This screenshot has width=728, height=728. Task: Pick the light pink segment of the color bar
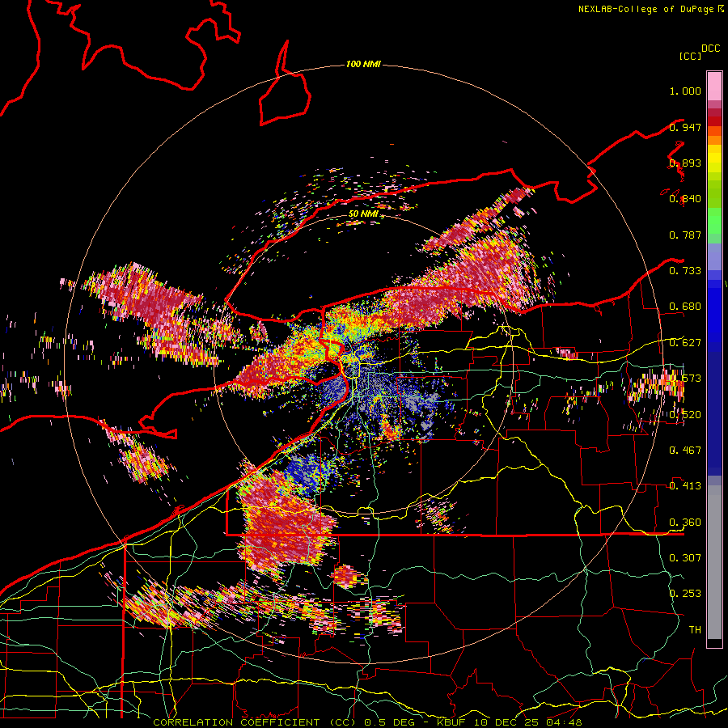[x=714, y=86]
